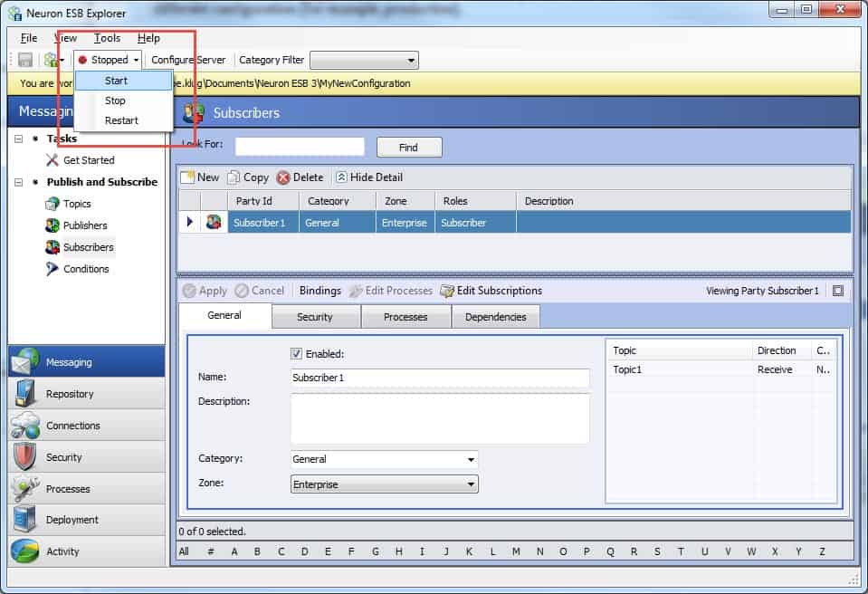
Task: Click the Apply checkmark icon
Action: tap(189, 291)
